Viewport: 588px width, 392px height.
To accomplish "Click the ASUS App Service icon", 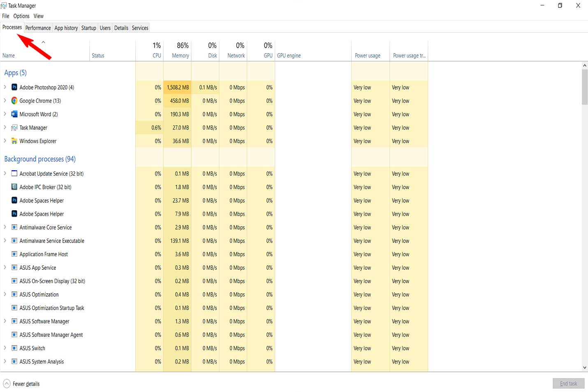I will pyautogui.click(x=14, y=268).
